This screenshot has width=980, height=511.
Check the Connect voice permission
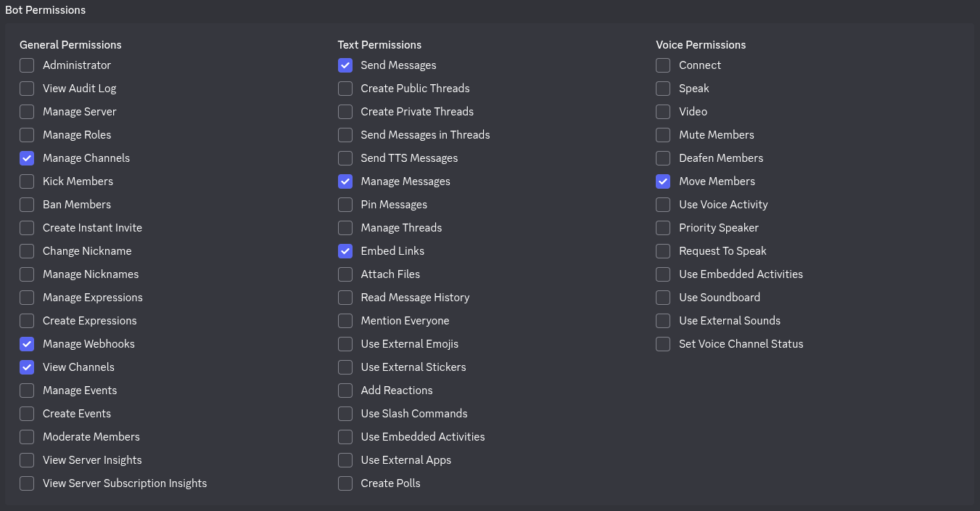coord(662,65)
